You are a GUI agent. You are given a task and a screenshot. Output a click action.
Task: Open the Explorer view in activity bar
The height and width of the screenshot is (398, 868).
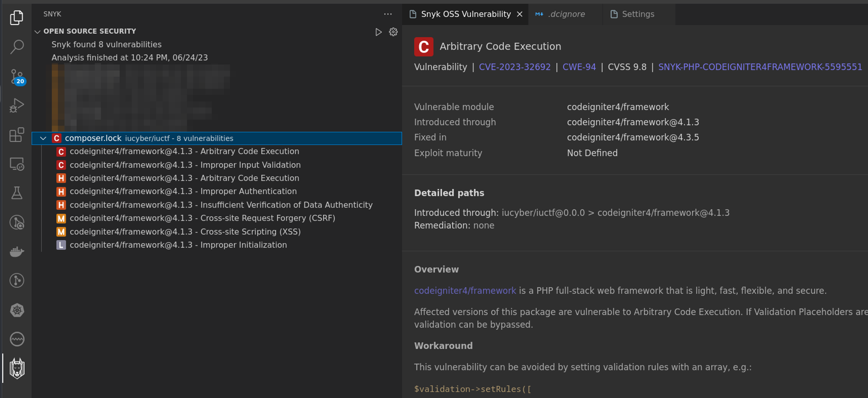pos(16,17)
